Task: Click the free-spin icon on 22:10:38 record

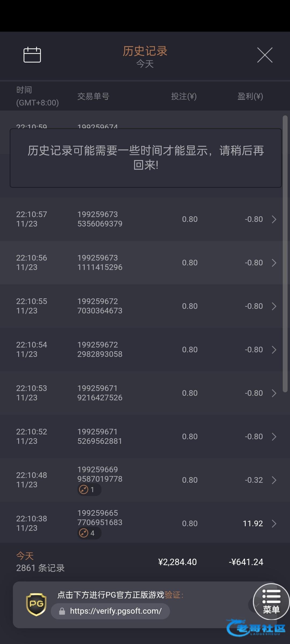Action: [84, 533]
